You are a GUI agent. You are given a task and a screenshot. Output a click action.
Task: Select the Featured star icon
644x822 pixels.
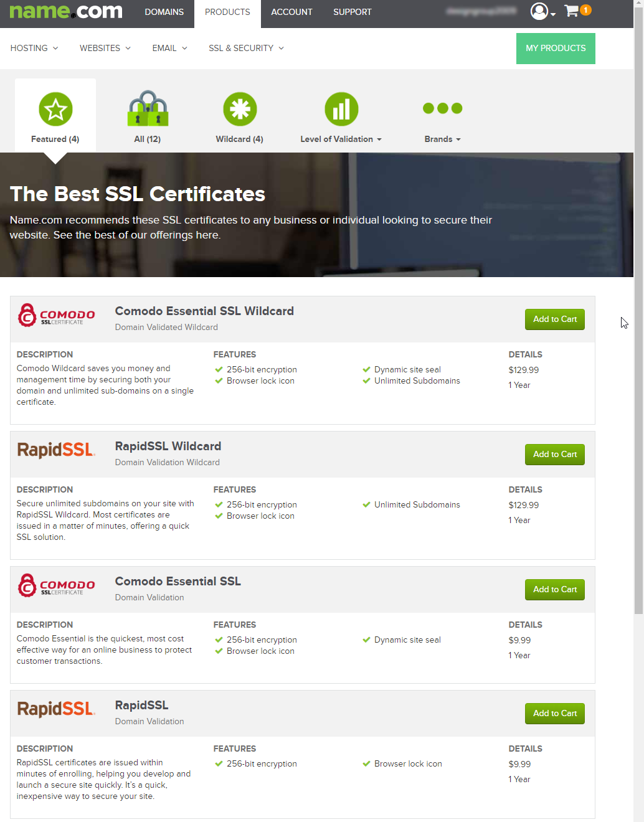[x=55, y=109]
